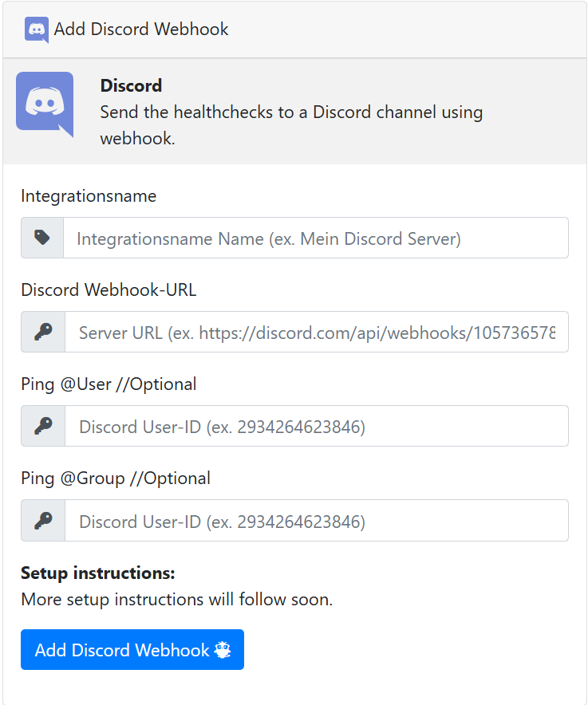This screenshot has width=588, height=705.
Task: Click the Discord Webhook-URL label
Action: click(109, 290)
